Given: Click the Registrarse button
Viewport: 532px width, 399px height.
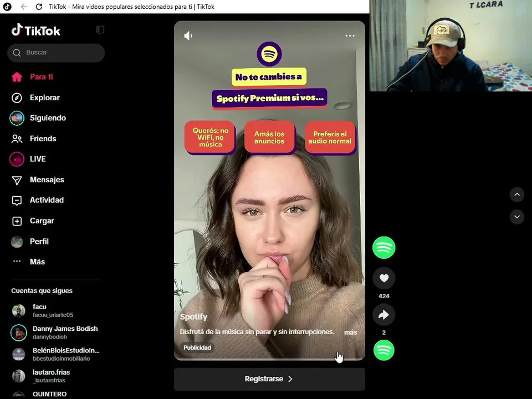Looking at the screenshot, I should [269, 379].
